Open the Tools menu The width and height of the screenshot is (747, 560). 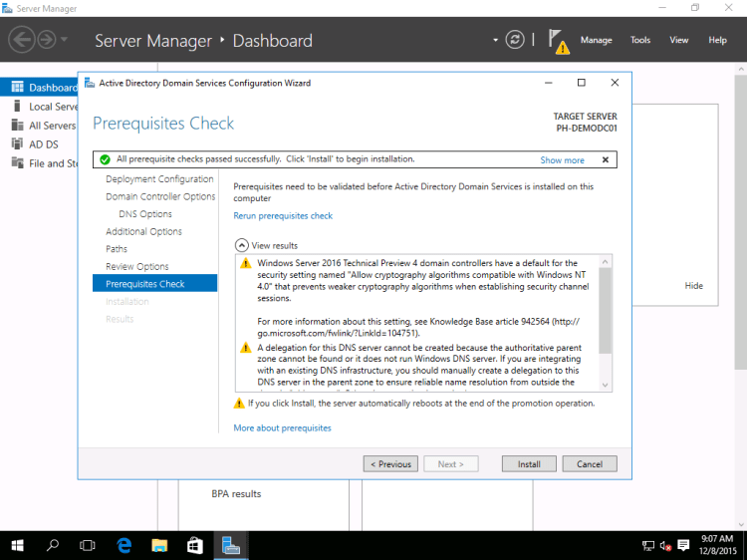pyautogui.click(x=640, y=40)
